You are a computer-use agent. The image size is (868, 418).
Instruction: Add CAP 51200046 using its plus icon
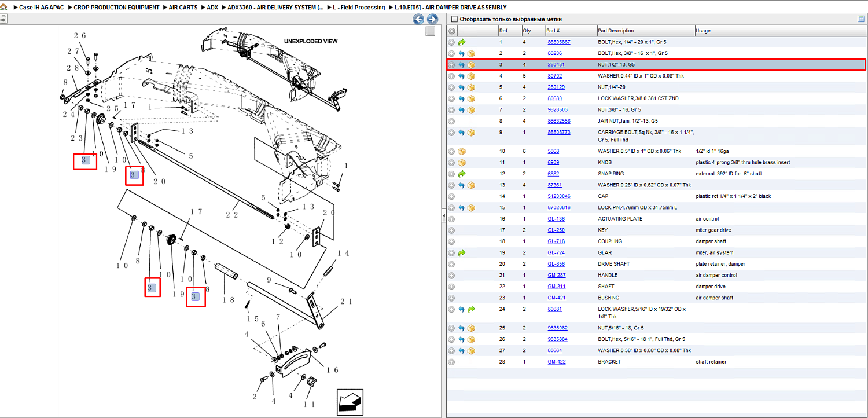(452, 196)
